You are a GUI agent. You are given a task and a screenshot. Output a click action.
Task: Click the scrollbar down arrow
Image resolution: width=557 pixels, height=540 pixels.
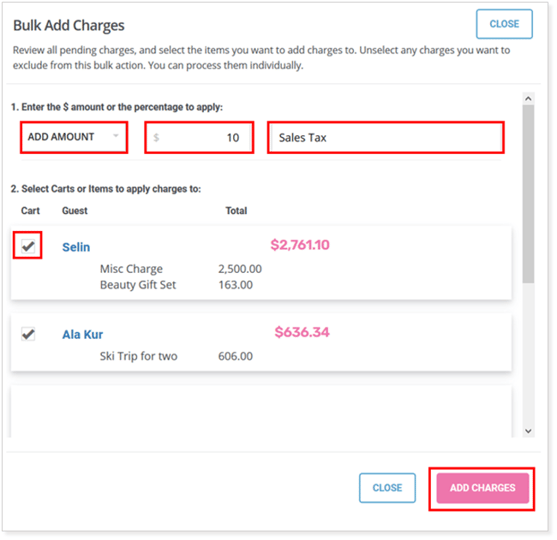528,431
